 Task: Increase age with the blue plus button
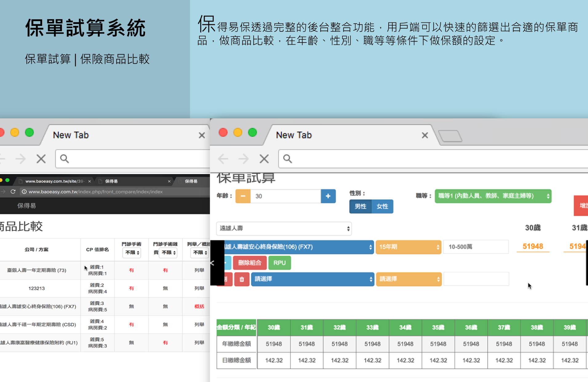click(x=328, y=196)
